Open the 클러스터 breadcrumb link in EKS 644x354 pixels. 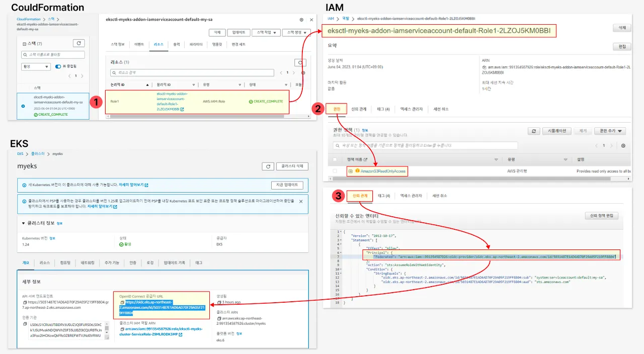coord(38,153)
